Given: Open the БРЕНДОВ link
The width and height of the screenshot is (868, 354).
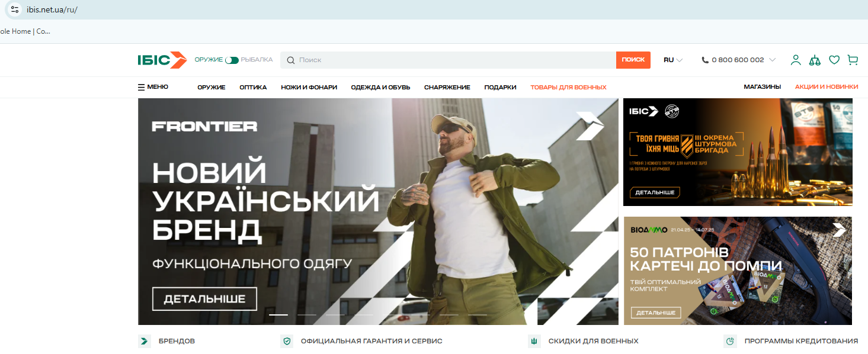Looking at the screenshot, I should pyautogui.click(x=177, y=341).
